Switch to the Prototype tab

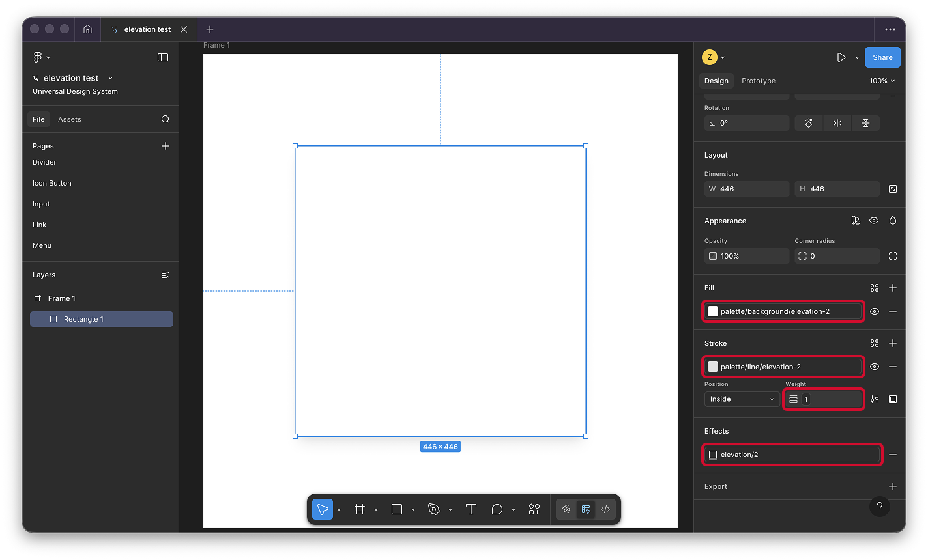pos(759,81)
